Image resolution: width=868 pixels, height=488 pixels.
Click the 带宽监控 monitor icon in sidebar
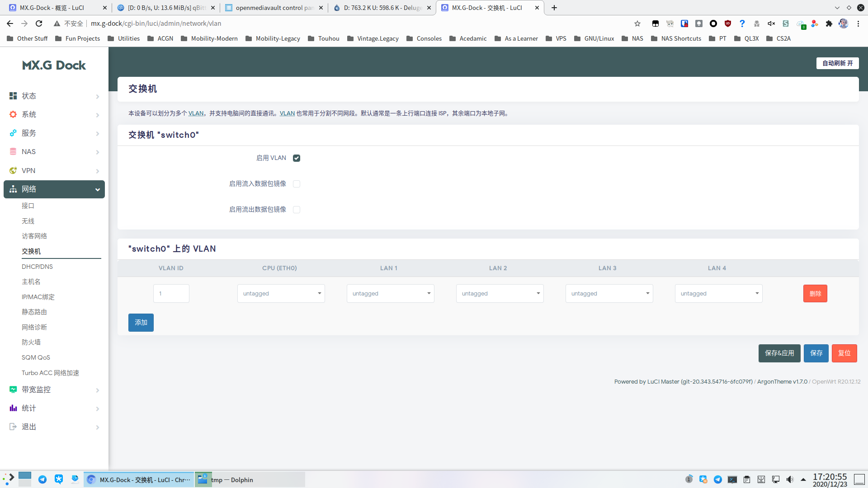[x=13, y=389]
